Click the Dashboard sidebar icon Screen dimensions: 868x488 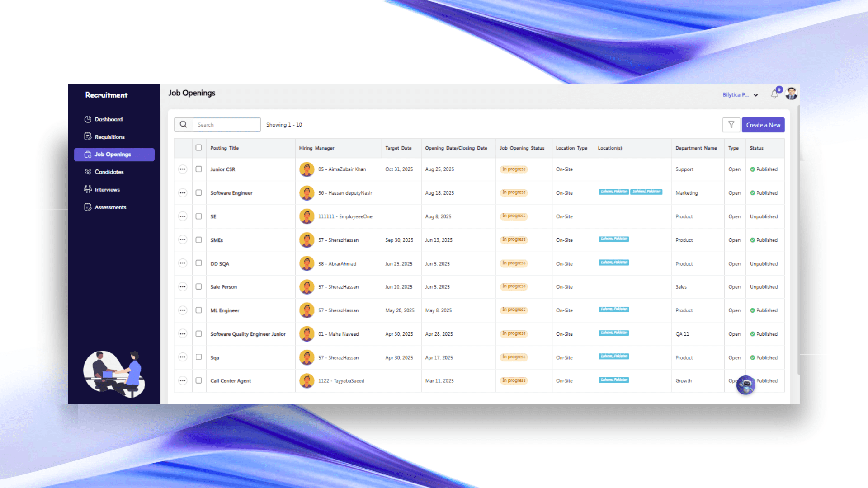[x=88, y=119]
